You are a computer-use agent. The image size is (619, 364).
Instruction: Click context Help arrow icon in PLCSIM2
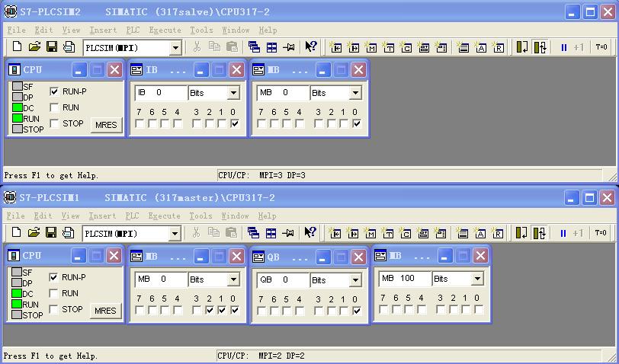pos(311,46)
